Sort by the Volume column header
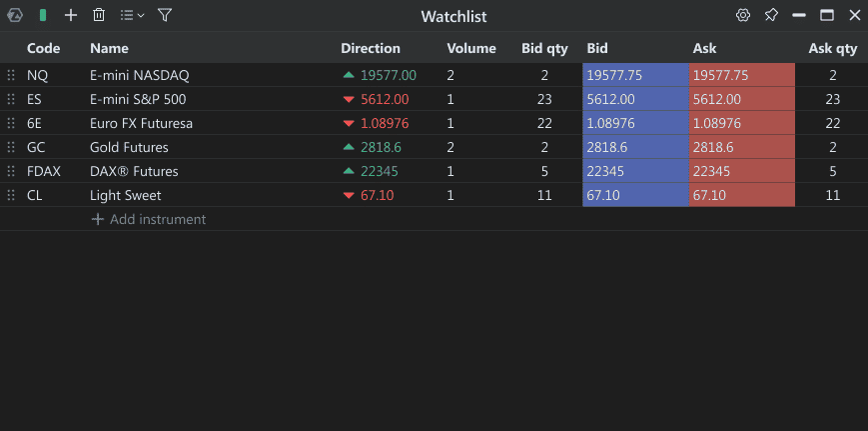The image size is (868, 431). 471,48
